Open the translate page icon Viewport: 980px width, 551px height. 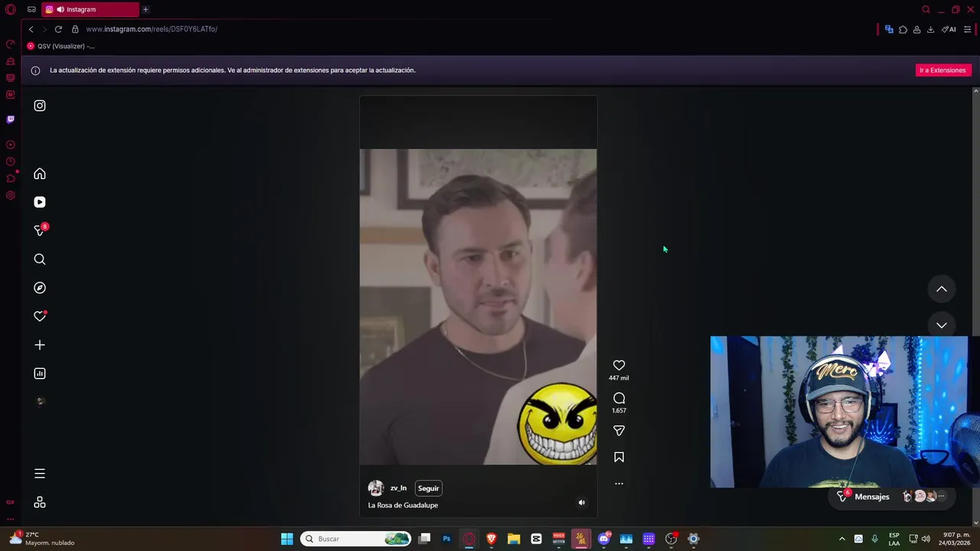[x=889, y=29]
